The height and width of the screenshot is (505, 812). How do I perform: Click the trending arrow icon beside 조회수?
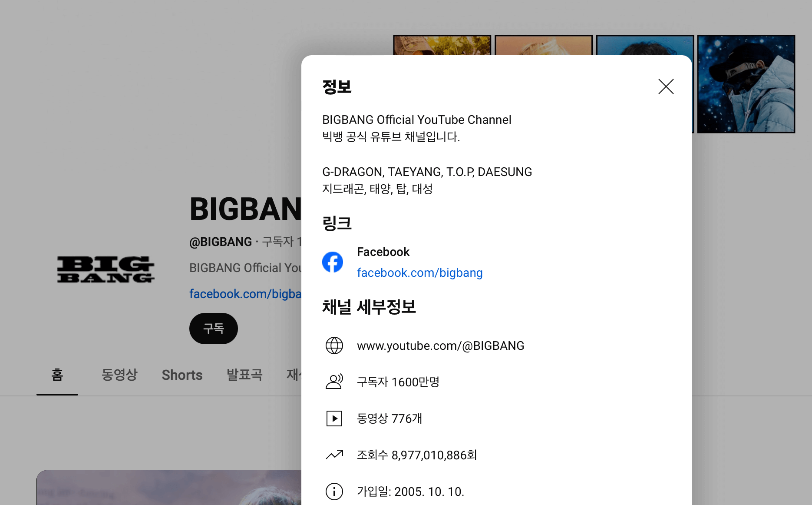[334, 455]
